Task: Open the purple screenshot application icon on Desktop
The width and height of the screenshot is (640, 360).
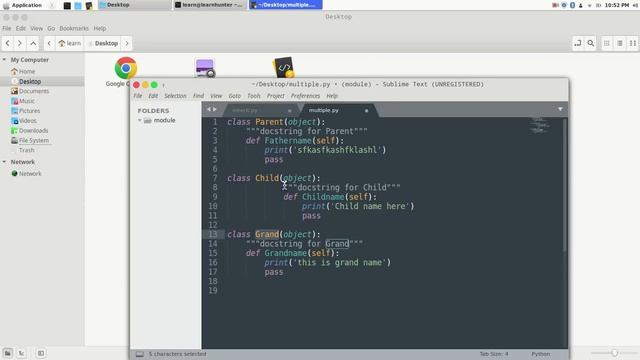Action: click(x=205, y=68)
